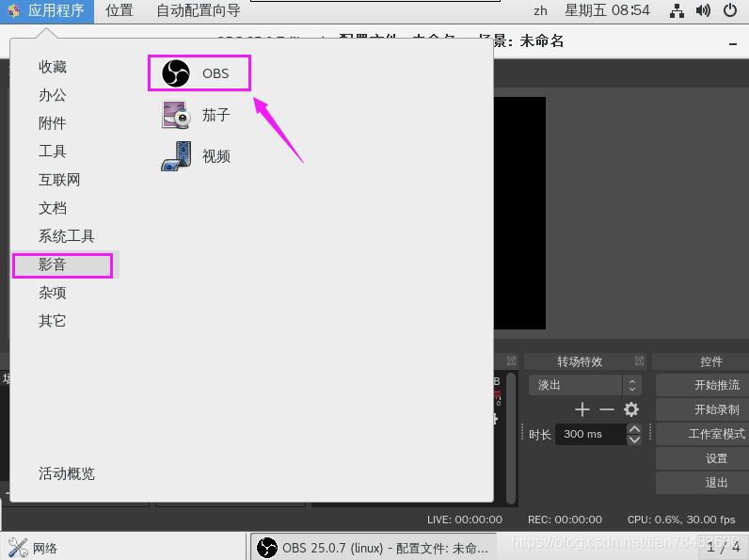Click the 转场特效 panel title
Screen dimensions: 749x560
click(x=580, y=361)
